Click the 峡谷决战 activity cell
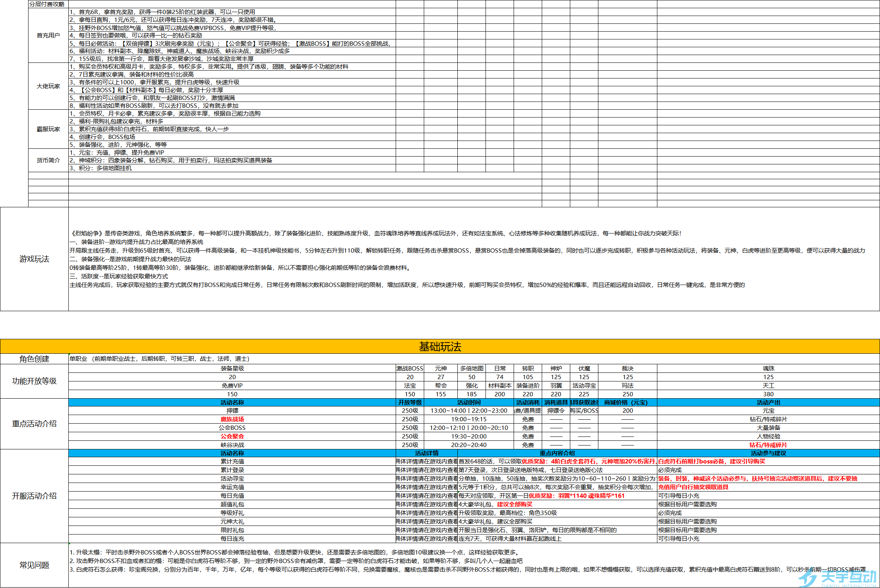 232,445
